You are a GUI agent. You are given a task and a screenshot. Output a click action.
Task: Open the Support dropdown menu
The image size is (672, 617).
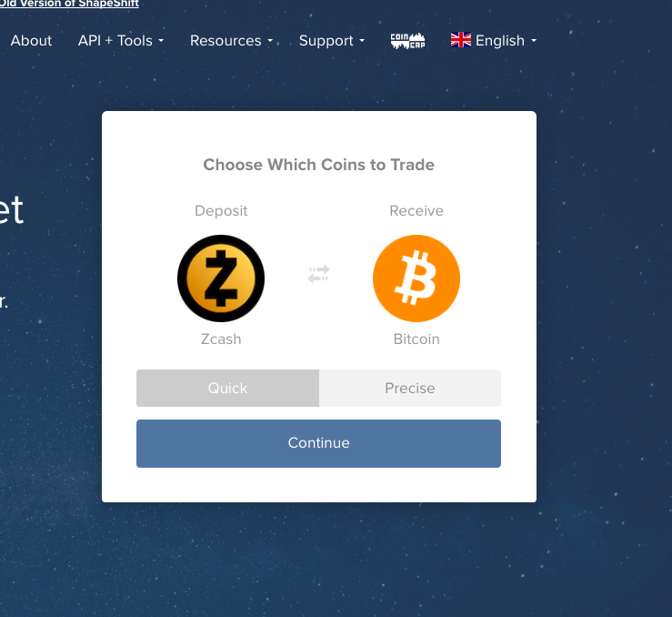[332, 41]
